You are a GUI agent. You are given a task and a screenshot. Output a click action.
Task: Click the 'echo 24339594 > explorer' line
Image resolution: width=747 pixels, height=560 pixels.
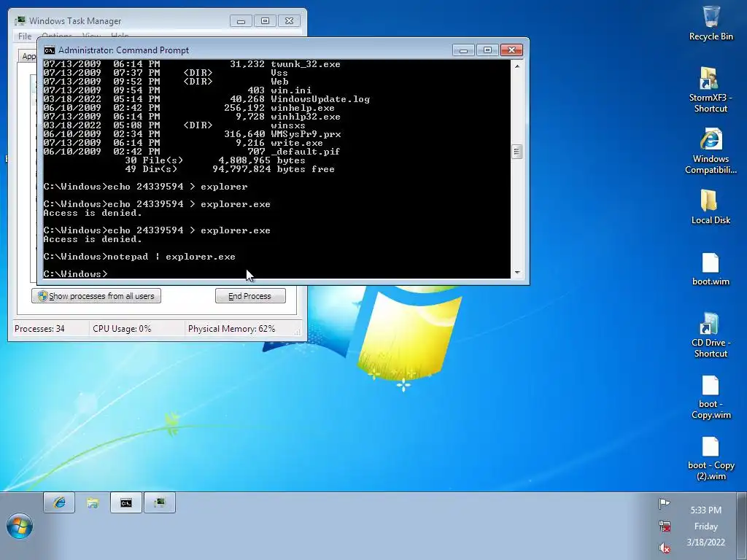pyautogui.click(x=145, y=187)
